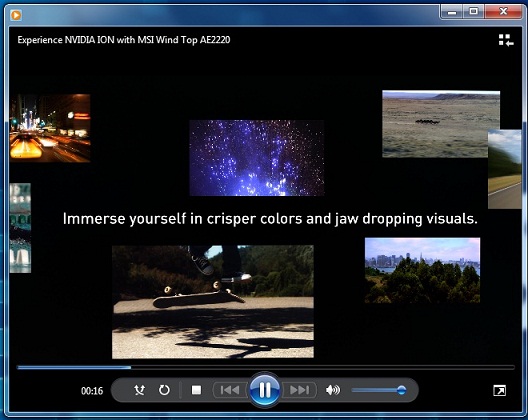The image size is (528, 420).
Task: Skip to the previous track
Action: [230, 390]
